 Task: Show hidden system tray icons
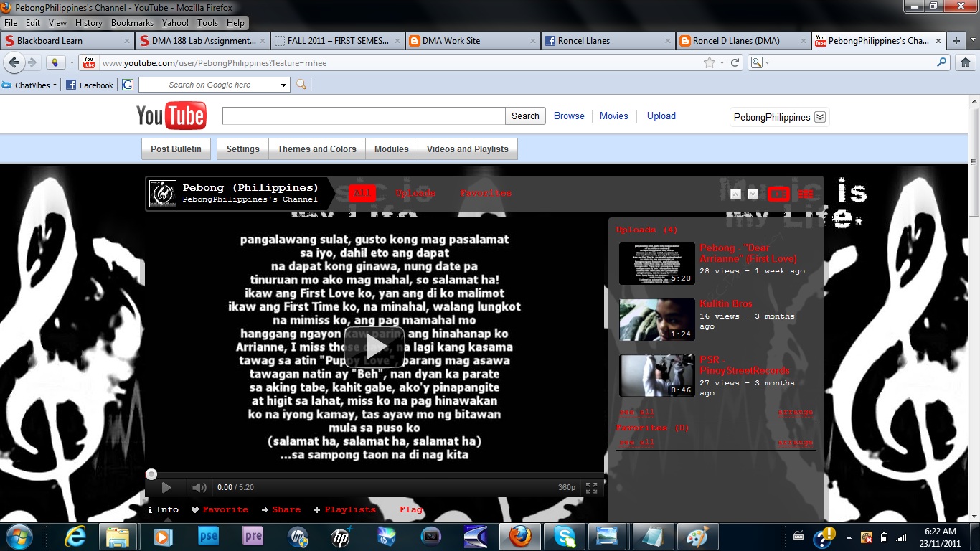[x=849, y=537]
